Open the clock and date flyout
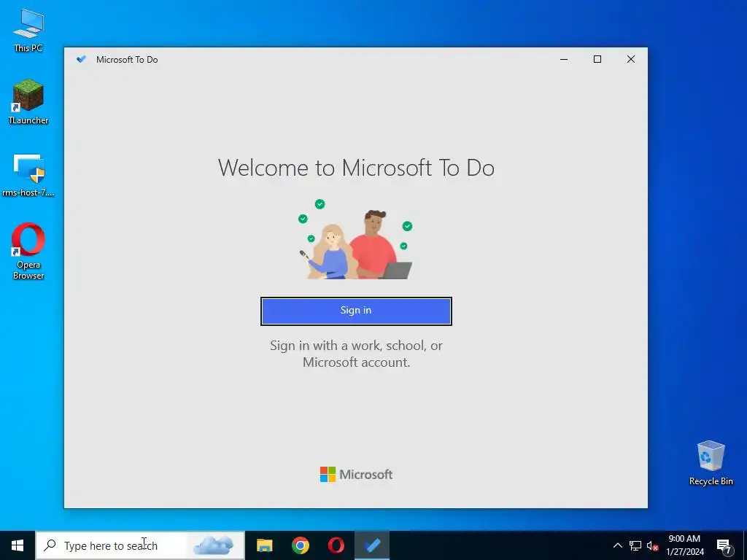747x560 pixels. 684,545
